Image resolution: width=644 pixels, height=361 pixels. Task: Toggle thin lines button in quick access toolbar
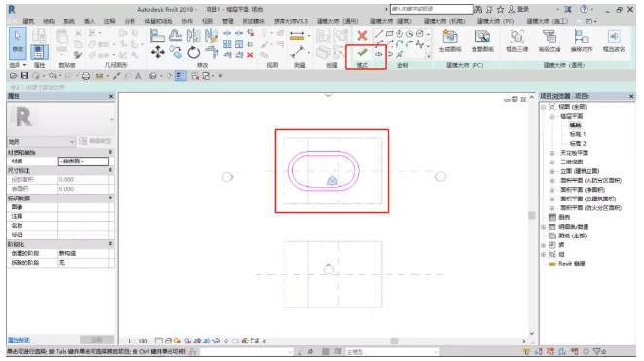(180, 76)
